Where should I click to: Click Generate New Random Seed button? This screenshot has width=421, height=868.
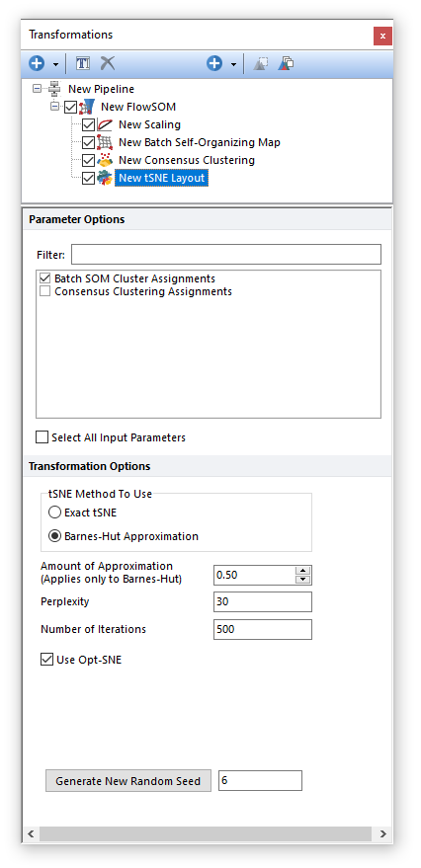pos(127,781)
